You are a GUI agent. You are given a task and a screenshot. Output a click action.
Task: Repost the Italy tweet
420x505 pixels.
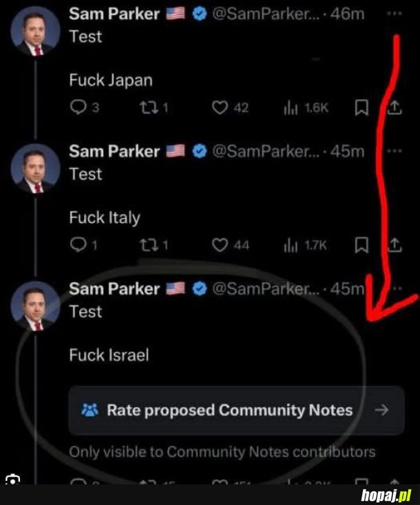point(148,245)
